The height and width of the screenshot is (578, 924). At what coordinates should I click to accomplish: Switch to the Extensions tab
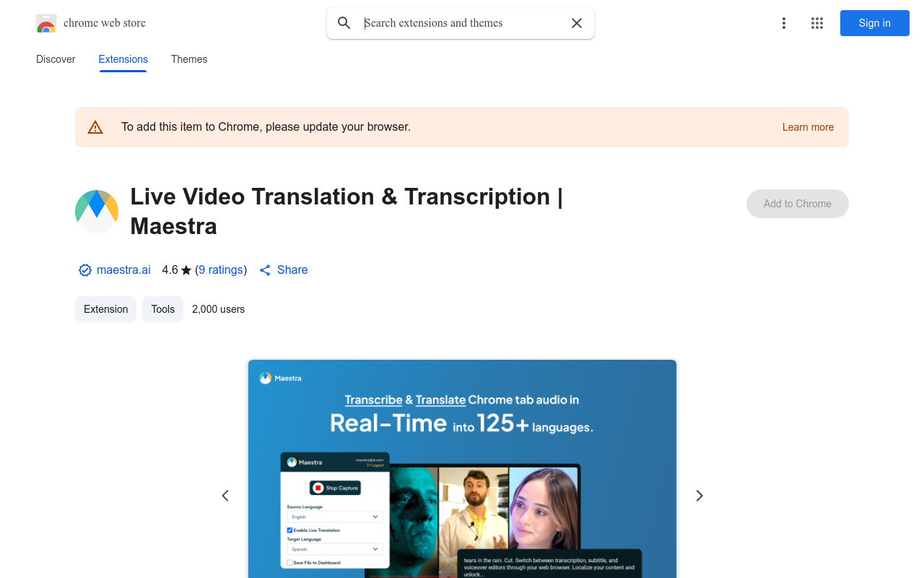123,59
